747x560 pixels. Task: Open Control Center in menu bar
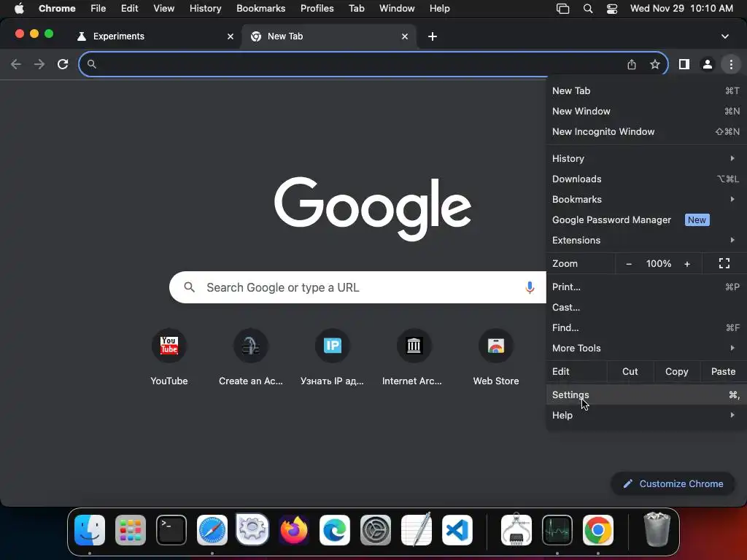[x=612, y=9]
